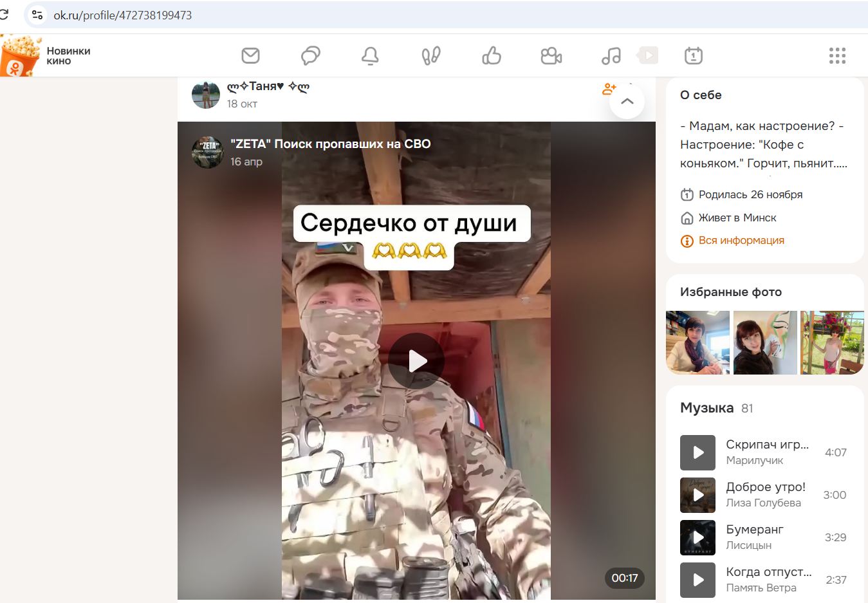
Task: Open the Messages envelope icon
Action: (250, 56)
